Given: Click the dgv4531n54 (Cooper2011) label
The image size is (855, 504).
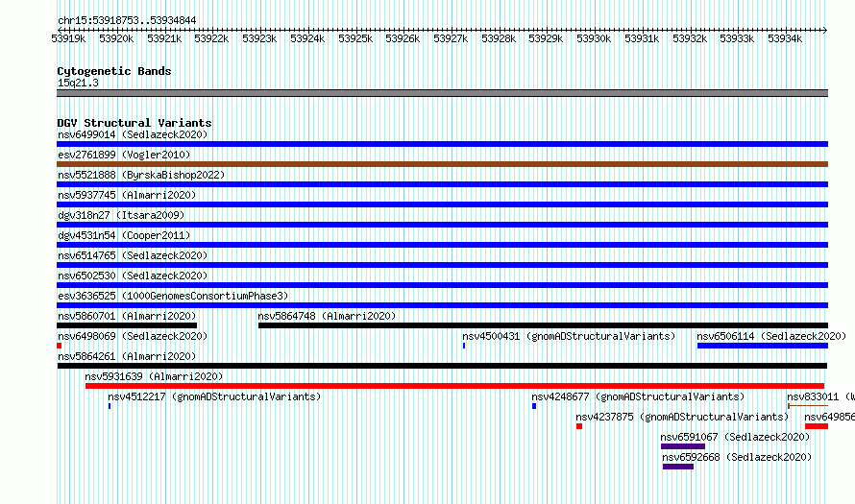Looking at the screenshot, I should (124, 235).
